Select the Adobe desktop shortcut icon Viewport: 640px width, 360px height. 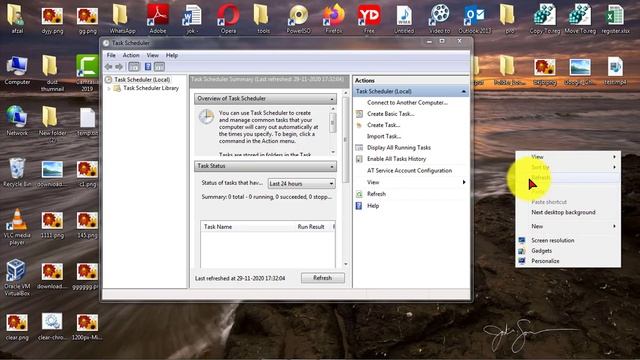pos(158,16)
